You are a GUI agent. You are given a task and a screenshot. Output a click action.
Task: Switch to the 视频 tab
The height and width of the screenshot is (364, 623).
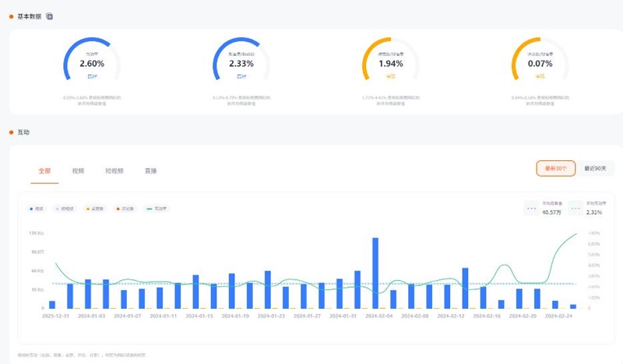click(x=78, y=170)
